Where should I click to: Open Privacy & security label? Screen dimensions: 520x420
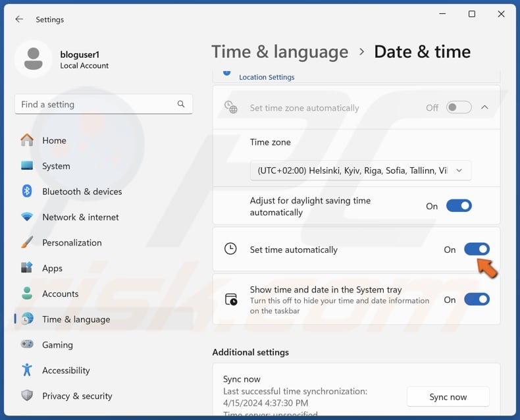click(x=77, y=396)
